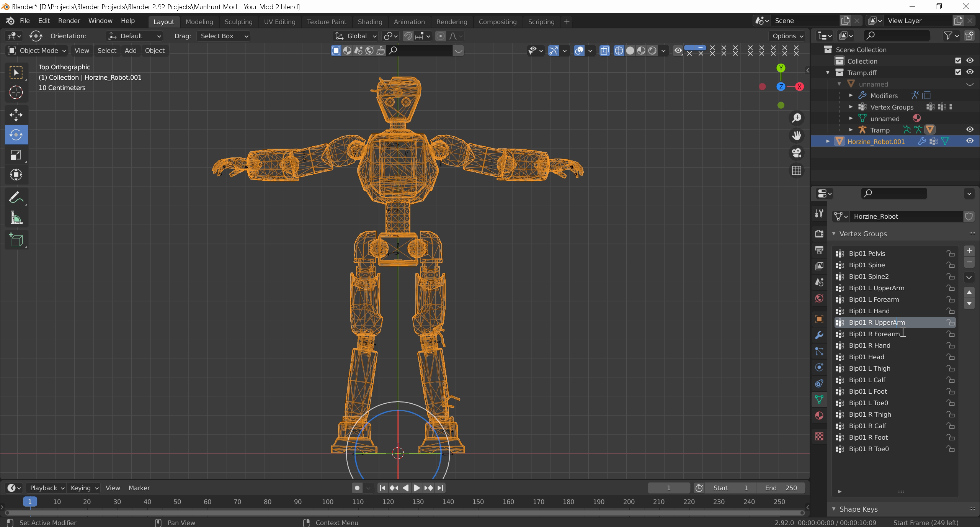The width and height of the screenshot is (980, 527).
Task: Uncheck the Tramp.dff collection checkbox
Action: [958, 72]
